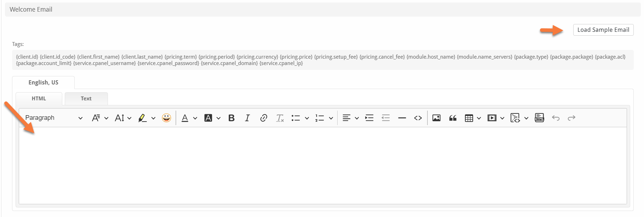Click the emoji smiley icon

pos(166,118)
